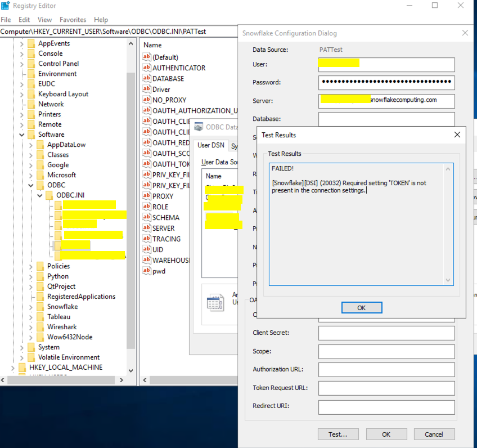Click the Tableau key folder icon

39,317
